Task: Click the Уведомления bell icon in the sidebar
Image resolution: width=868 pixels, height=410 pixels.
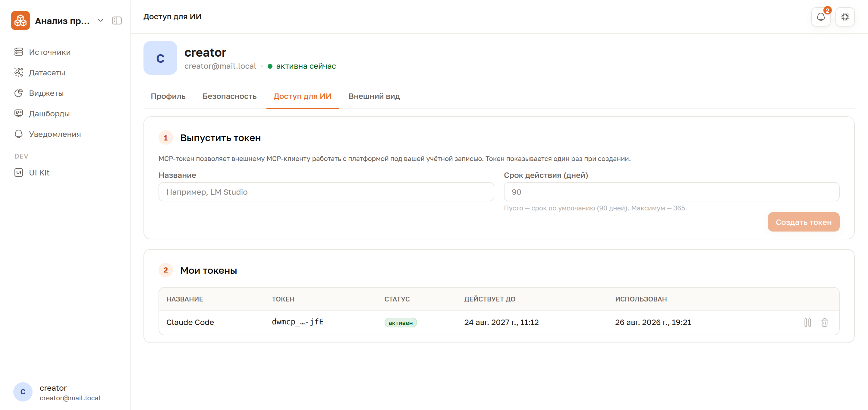Action: coord(18,134)
